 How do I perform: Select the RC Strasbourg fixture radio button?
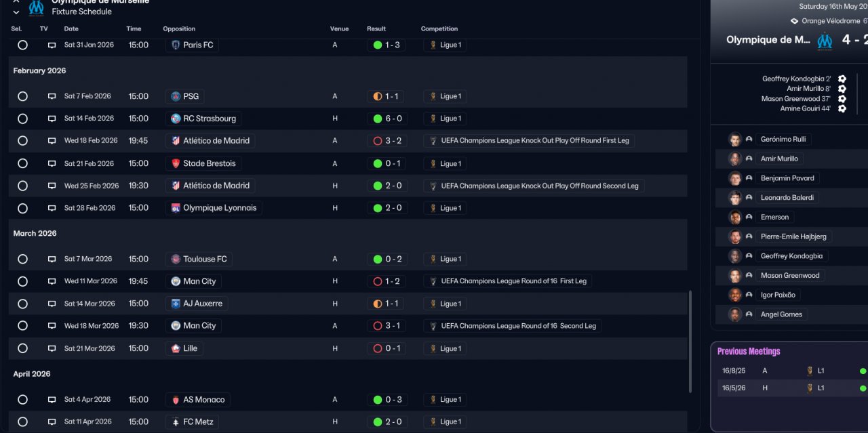(x=22, y=119)
